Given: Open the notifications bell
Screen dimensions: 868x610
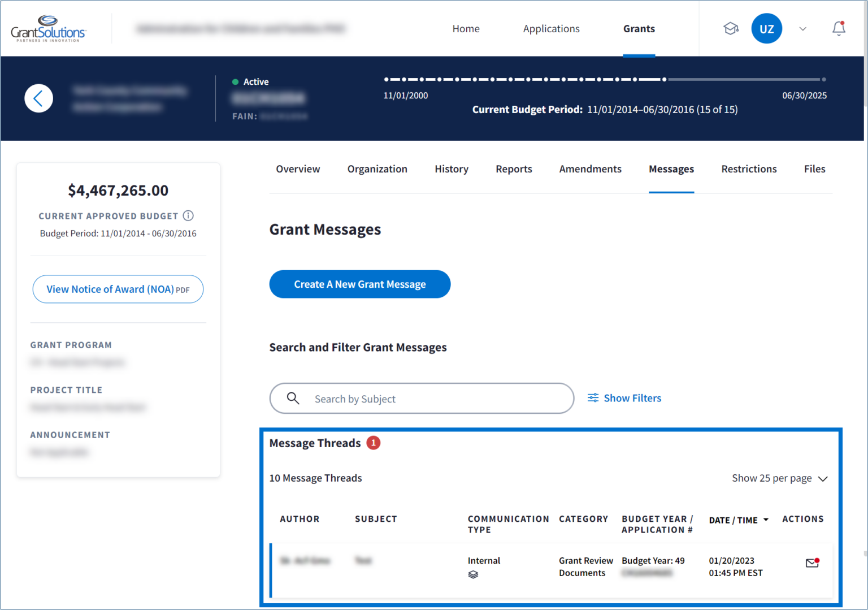Looking at the screenshot, I should [839, 28].
